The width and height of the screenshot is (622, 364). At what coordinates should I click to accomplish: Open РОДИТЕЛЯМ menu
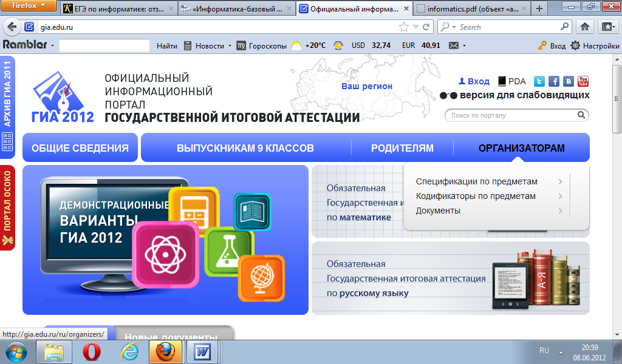tap(402, 148)
